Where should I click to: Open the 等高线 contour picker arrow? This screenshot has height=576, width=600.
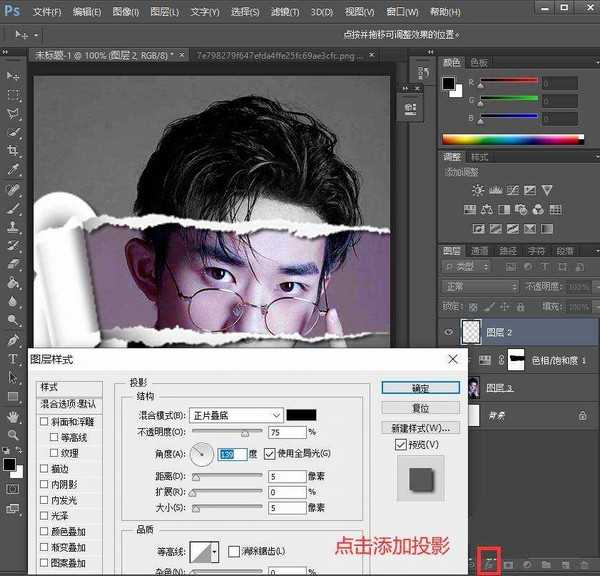tap(214, 551)
